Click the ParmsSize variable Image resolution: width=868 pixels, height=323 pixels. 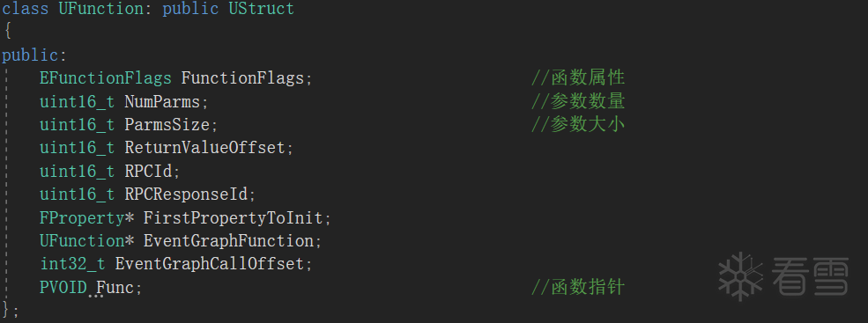[167, 125]
